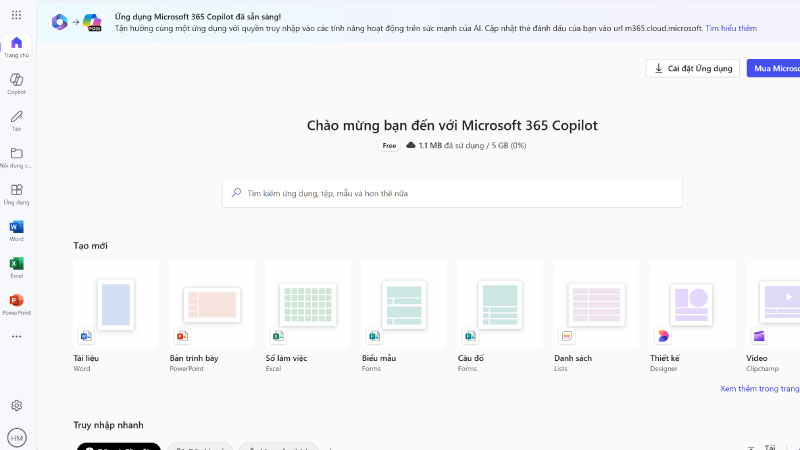The image size is (800, 450).
Task: Click the Tạo pen icon
Action: tap(16, 118)
